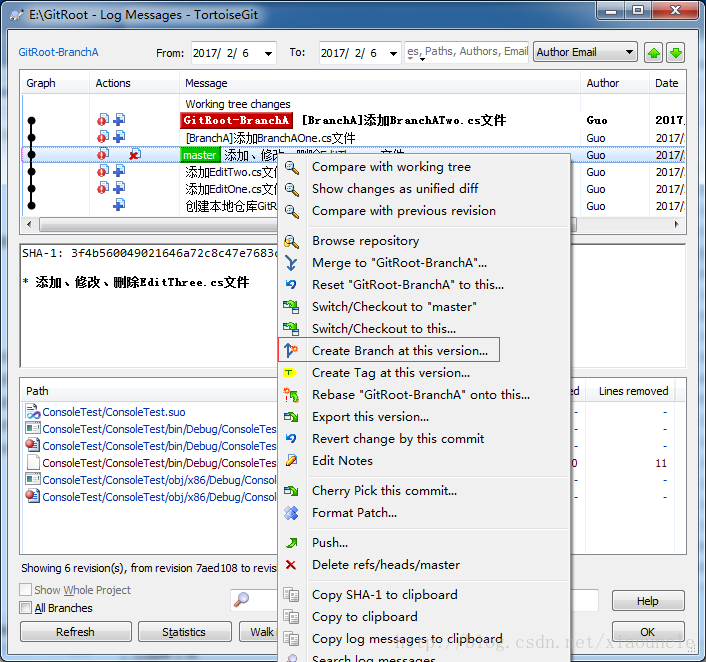Screen dimensions: 706x662
Task: Expand the Author Email filter dropdown
Action: point(629,52)
